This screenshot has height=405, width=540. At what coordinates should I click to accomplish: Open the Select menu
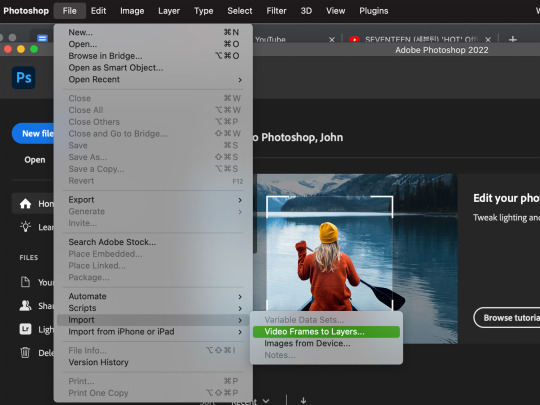240,11
